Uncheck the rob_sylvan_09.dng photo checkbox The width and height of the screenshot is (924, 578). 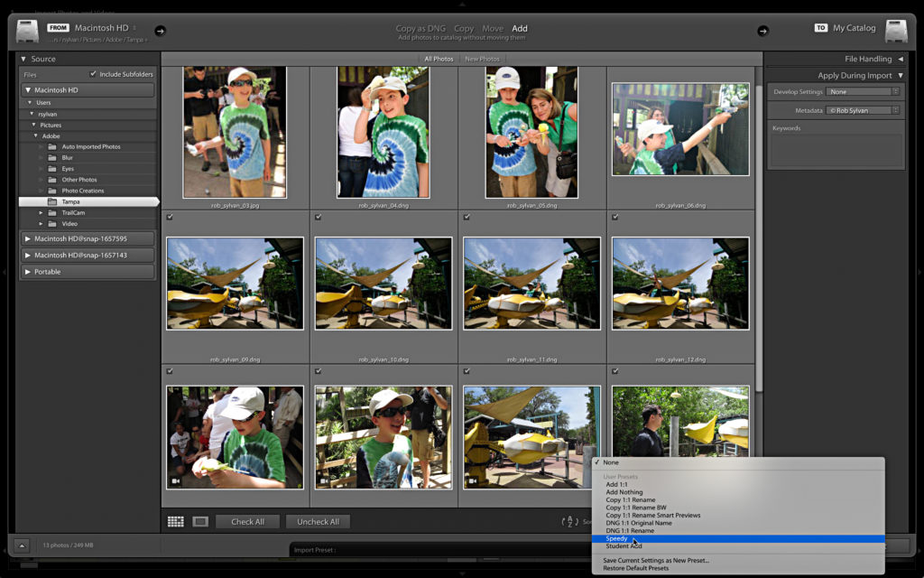170,217
